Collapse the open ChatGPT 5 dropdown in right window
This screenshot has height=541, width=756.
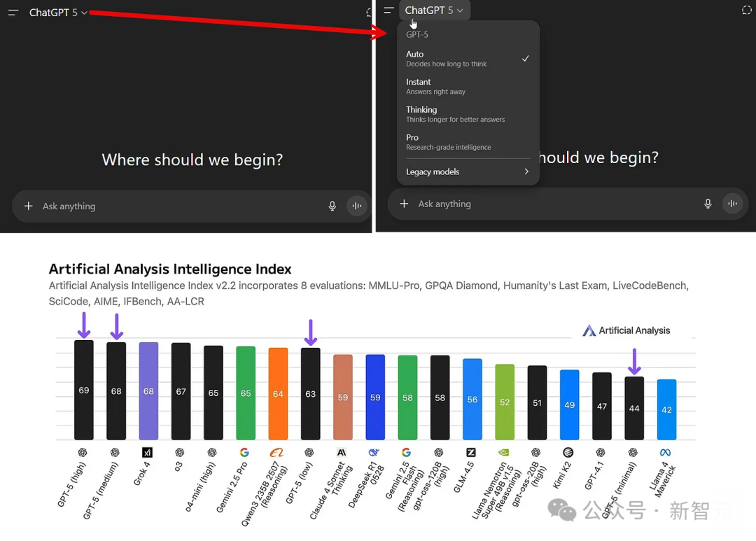(434, 10)
